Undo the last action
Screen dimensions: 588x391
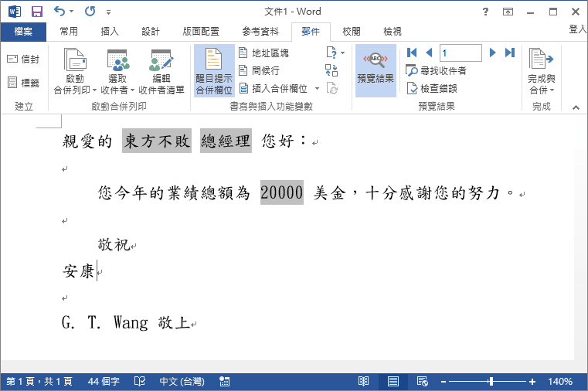click(59, 12)
